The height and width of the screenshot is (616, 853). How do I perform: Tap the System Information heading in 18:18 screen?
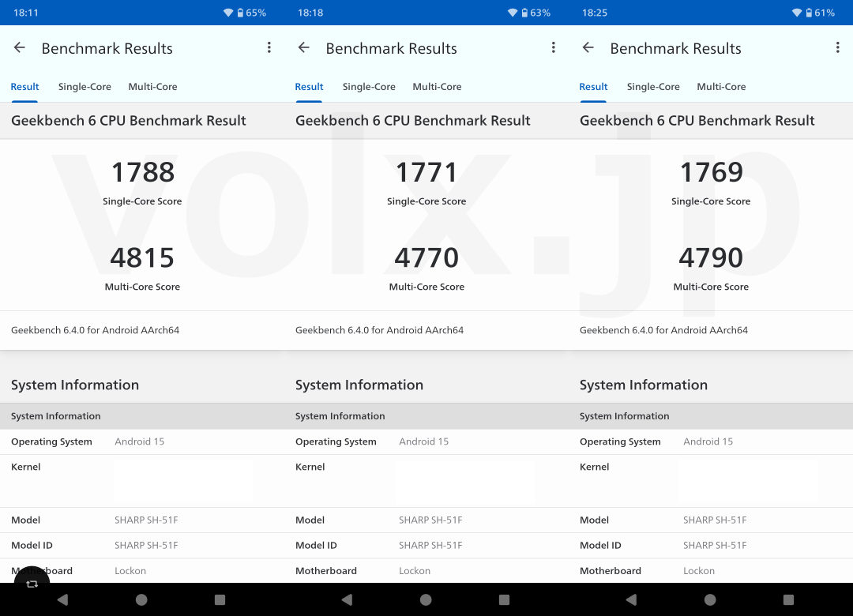tap(359, 385)
